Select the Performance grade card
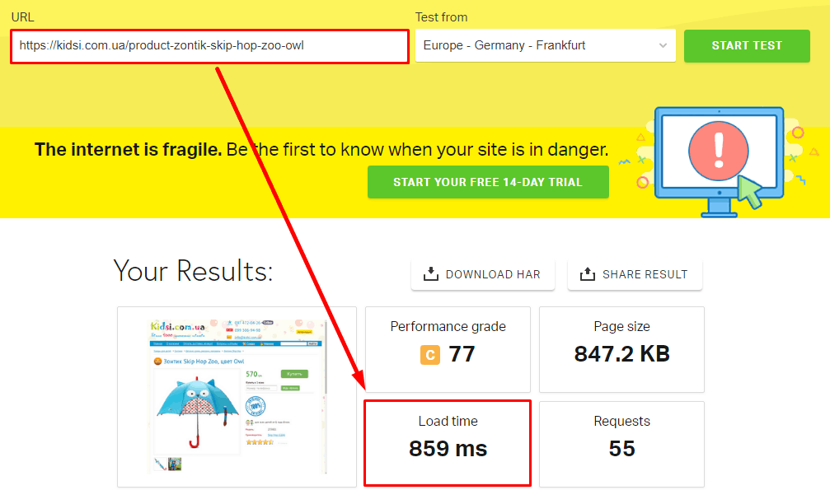Image resolution: width=830 pixels, height=504 pixels. click(x=448, y=349)
